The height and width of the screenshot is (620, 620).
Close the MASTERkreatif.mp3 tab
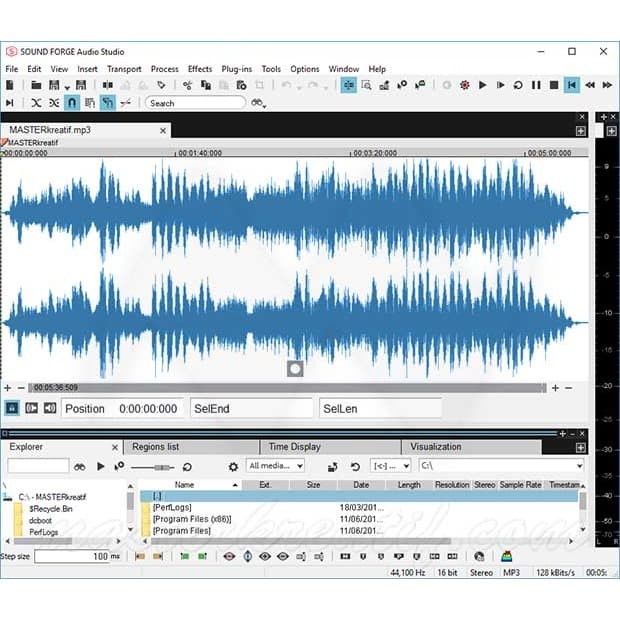(x=163, y=130)
